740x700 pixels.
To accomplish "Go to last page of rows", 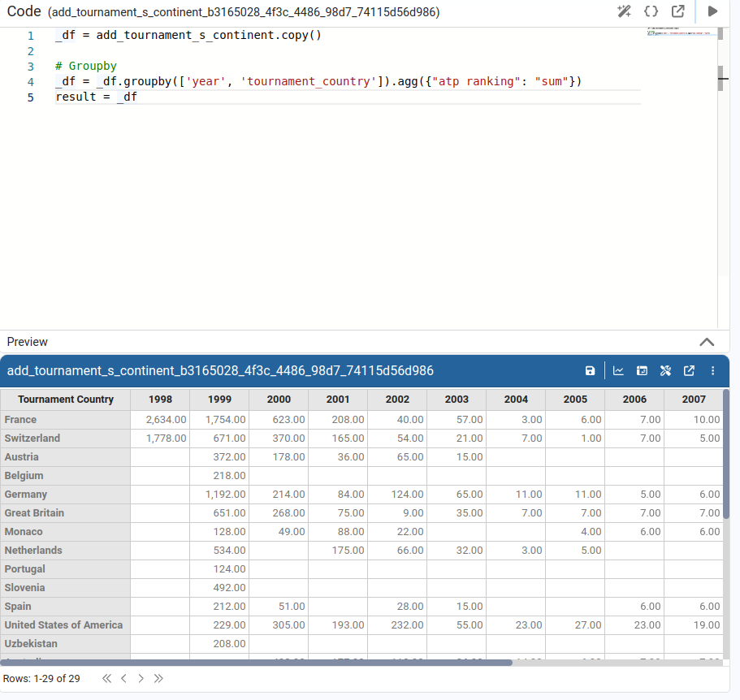I will (x=158, y=678).
